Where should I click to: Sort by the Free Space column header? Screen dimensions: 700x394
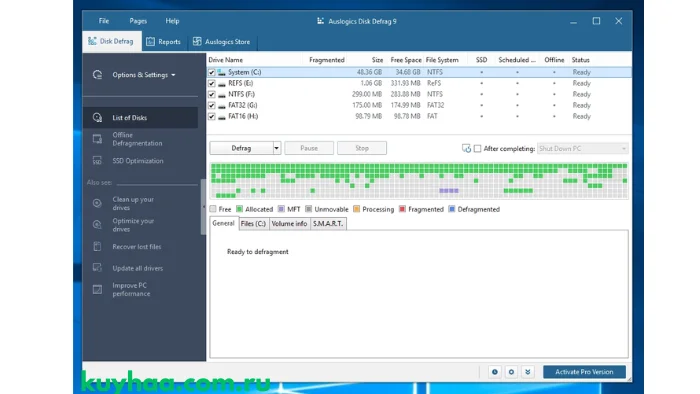pyautogui.click(x=406, y=60)
